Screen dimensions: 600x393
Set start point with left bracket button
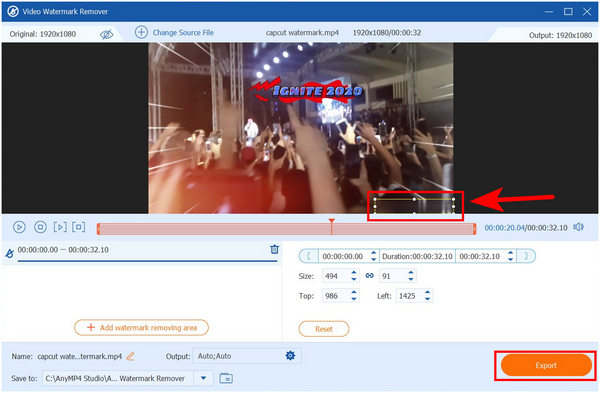click(x=309, y=256)
